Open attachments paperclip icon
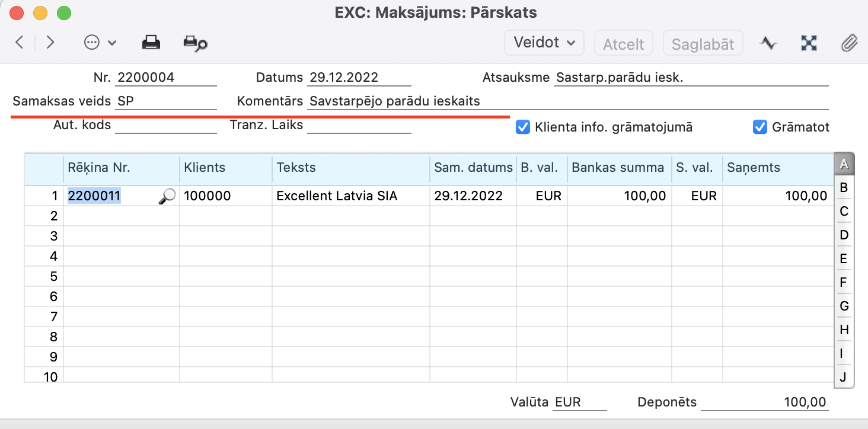 click(849, 43)
